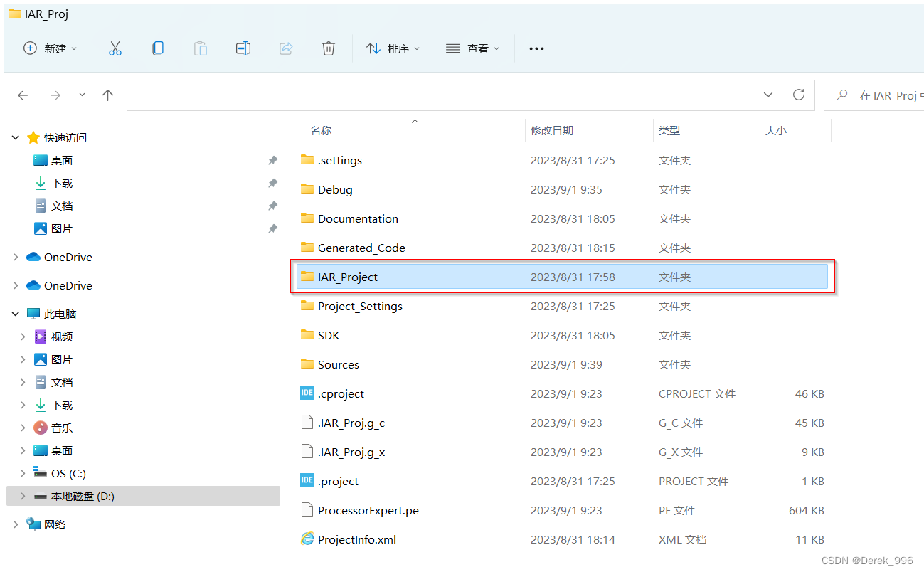Expand the 视频 tree node
Screen dimensions: 924x572
tap(23, 337)
